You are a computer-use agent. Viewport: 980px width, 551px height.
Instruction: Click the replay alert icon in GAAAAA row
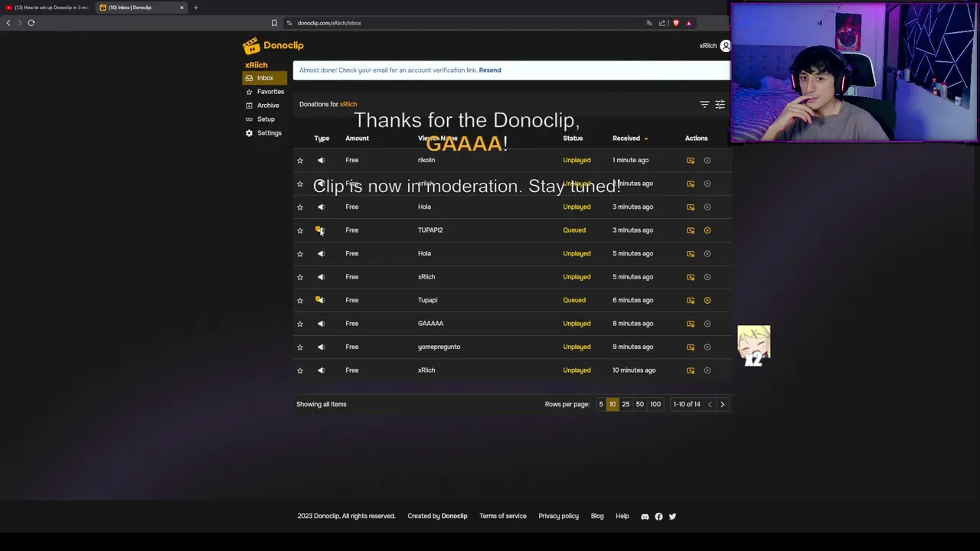coord(691,324)
